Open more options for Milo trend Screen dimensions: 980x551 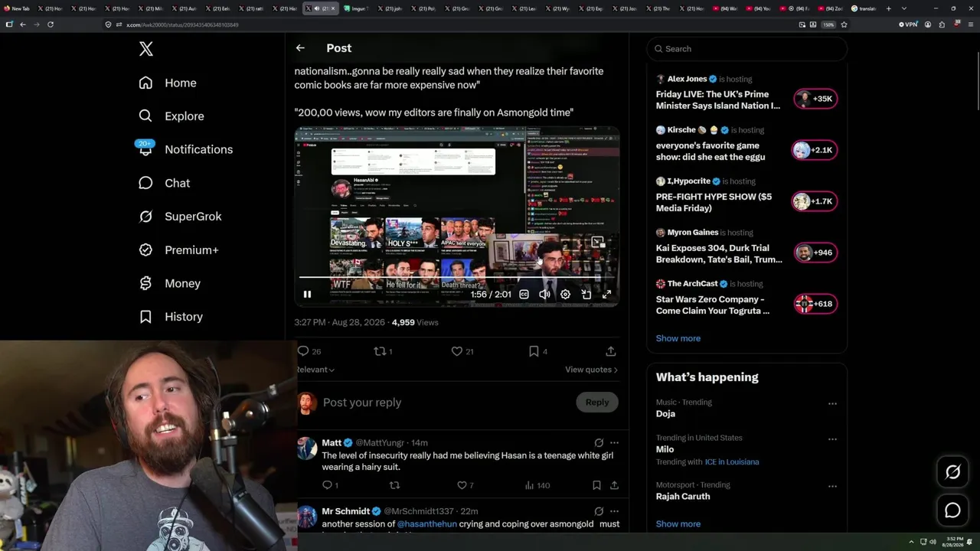832,439
